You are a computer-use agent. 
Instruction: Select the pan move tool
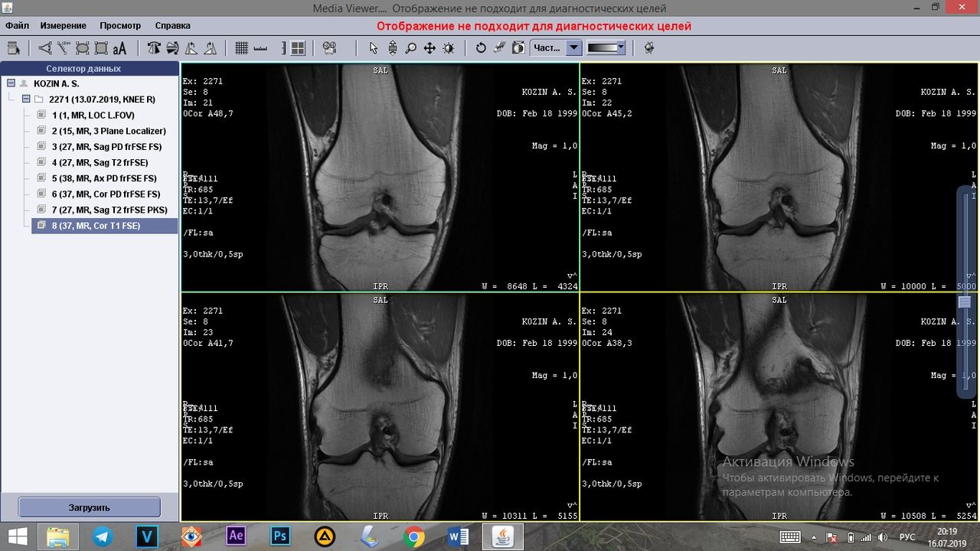pos(430,48)
